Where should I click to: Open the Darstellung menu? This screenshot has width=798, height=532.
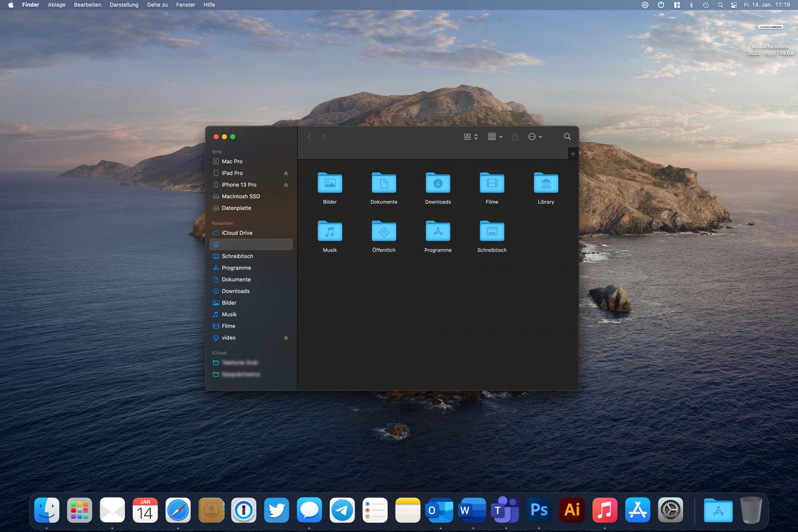(x=124, y=5)
